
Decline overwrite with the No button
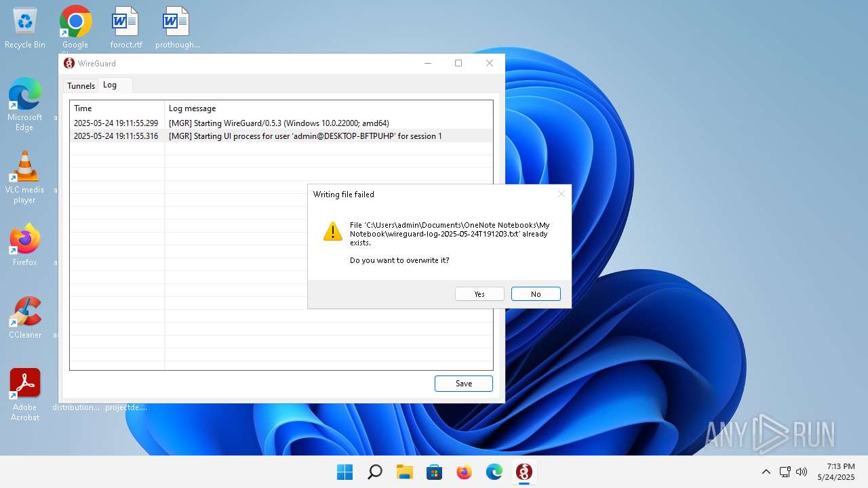(536, 293)
